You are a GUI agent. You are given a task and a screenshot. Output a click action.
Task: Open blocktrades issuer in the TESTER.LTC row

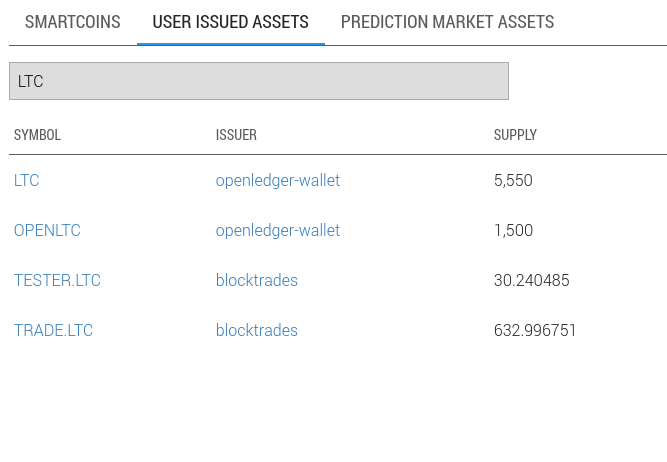pyautogui.click(x=257, y=281)
